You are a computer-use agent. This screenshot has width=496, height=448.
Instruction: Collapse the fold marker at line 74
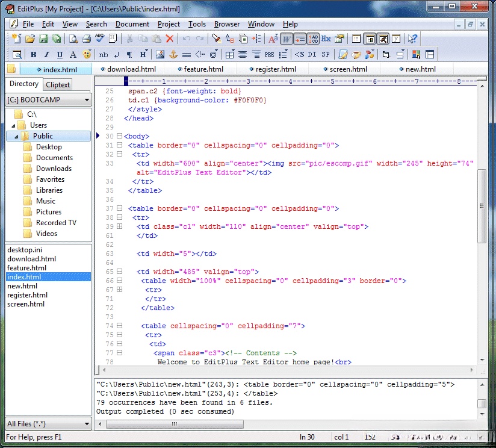[x=119, y=325]
